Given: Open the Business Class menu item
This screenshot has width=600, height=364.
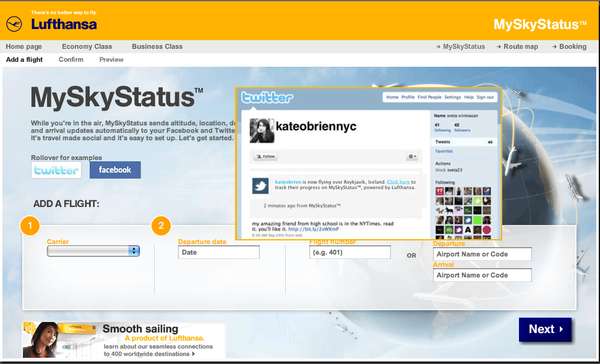Looking at the screenshot, I should (x=157, y=46).
